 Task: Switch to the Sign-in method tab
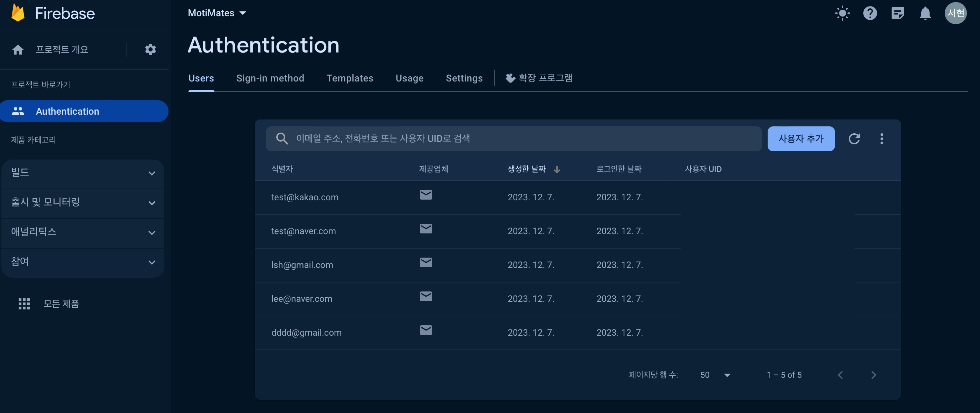[x=270, y=78]
